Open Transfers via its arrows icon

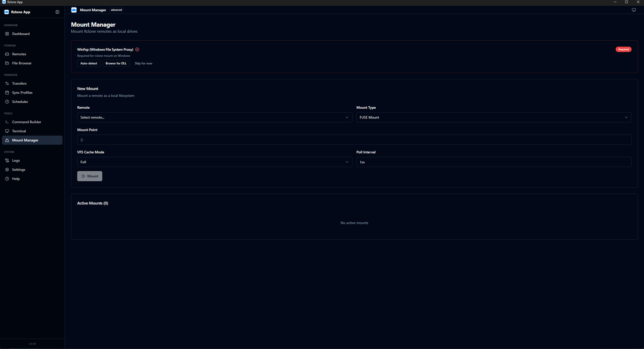tap(7, 83)
